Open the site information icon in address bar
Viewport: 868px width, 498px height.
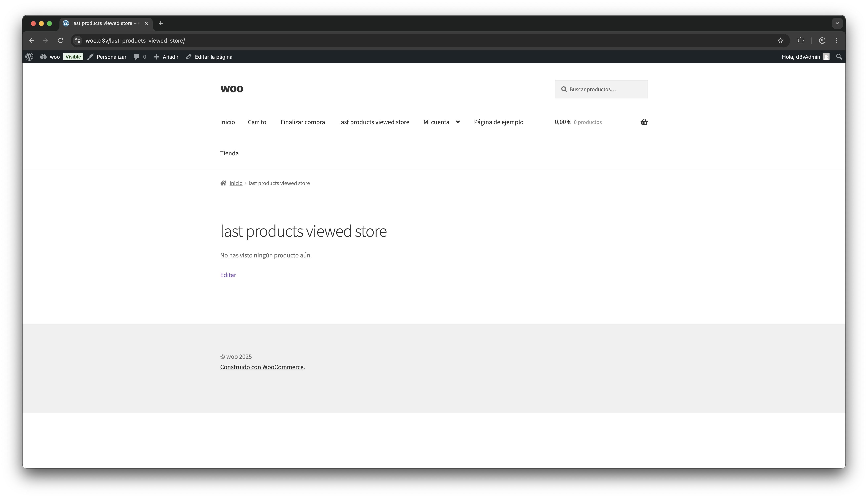click(78, 41)
